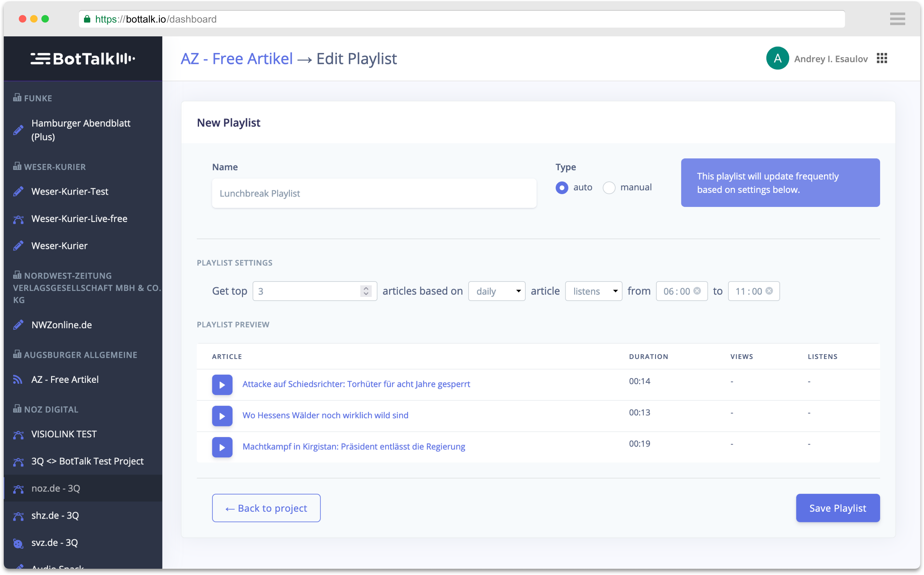Open the shz.de - 3Q project
This screenshot has height=575, width=924.
tap(55, 515)
